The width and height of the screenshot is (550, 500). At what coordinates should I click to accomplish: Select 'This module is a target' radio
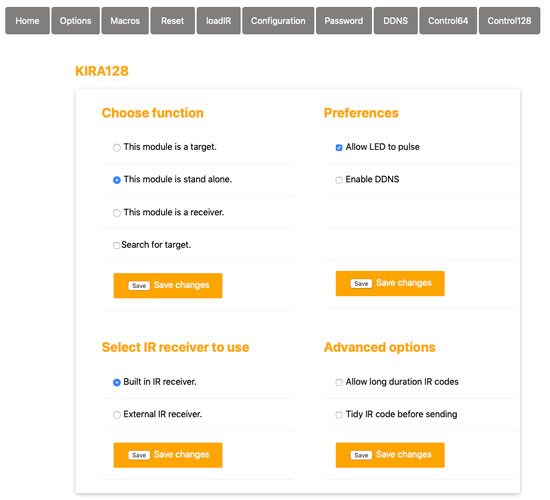point(117,147)
